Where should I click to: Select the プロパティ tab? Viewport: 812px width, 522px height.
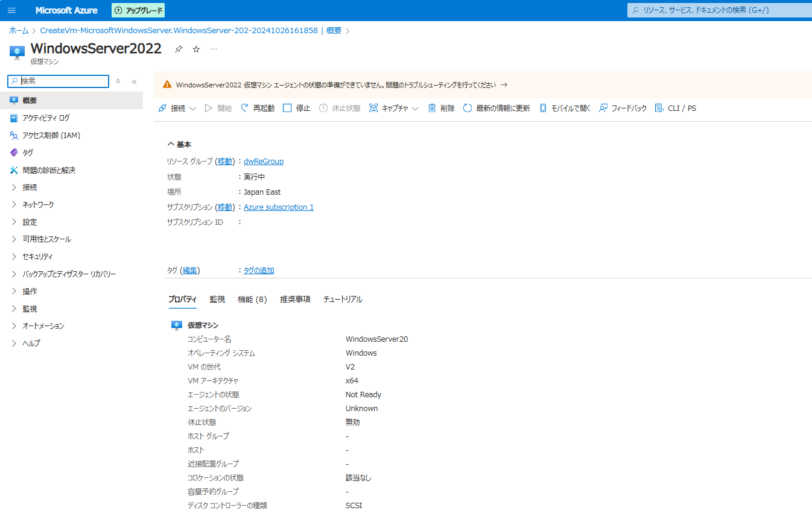[183, 300]
